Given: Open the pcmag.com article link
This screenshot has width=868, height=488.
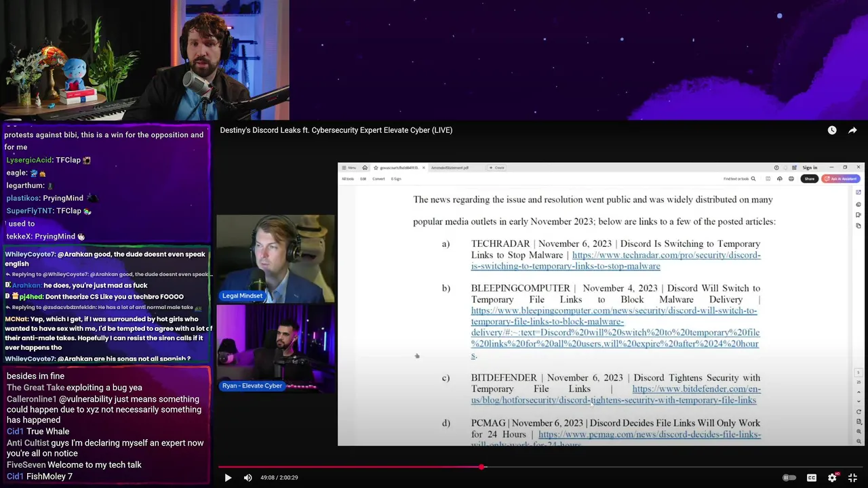Looking at the screenshot, I should [x=616, y=439].
